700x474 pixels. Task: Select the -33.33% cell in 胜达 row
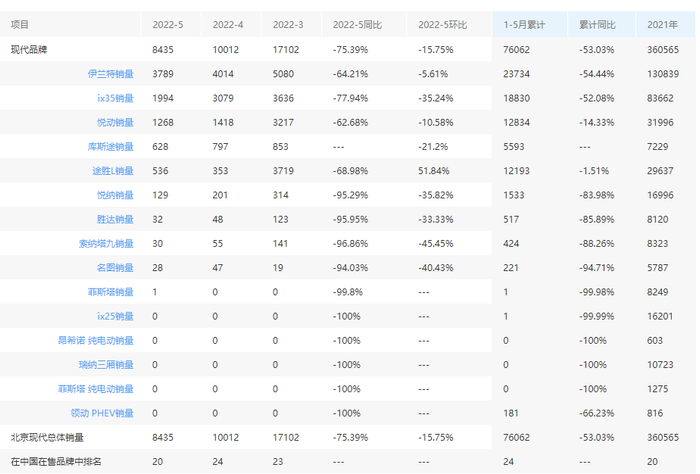(436, 219)
